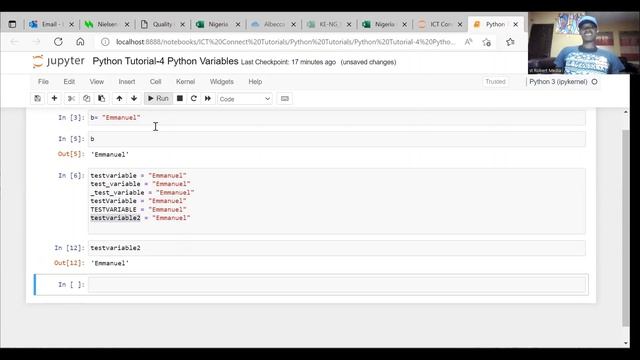This screenshot has width=640, height=360.
Task: Insert cell below with plus icon
Action: point(54,99)
